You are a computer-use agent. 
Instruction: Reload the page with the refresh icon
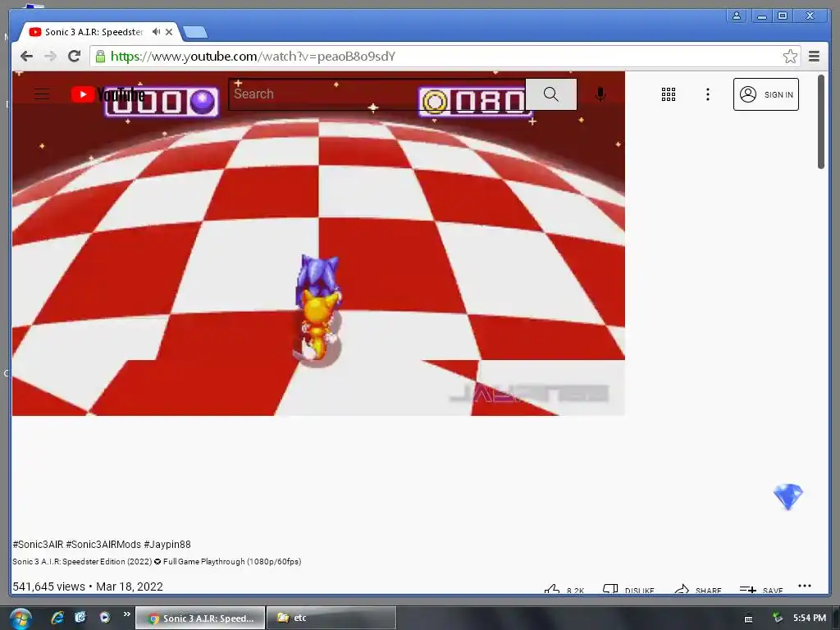tap(74, 57)
